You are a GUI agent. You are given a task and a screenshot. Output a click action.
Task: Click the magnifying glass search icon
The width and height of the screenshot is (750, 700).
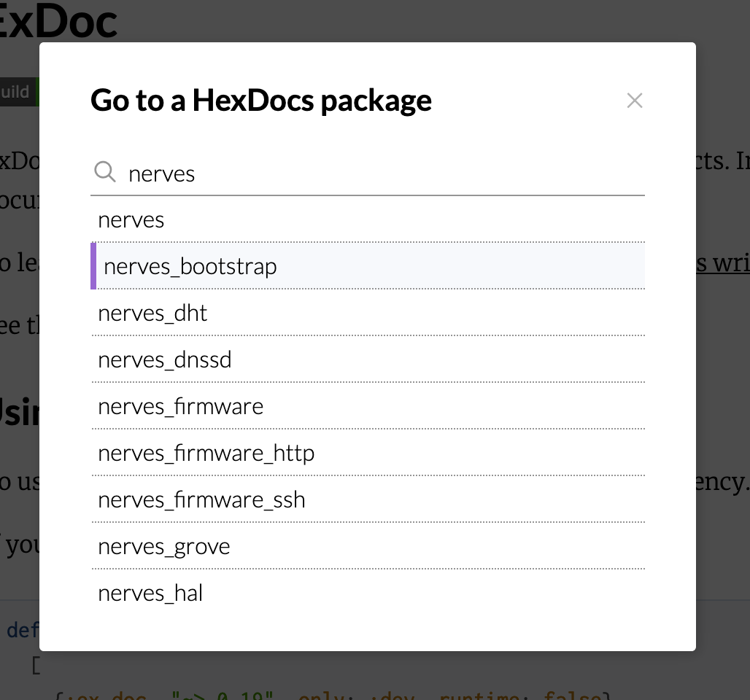point(105,172)
